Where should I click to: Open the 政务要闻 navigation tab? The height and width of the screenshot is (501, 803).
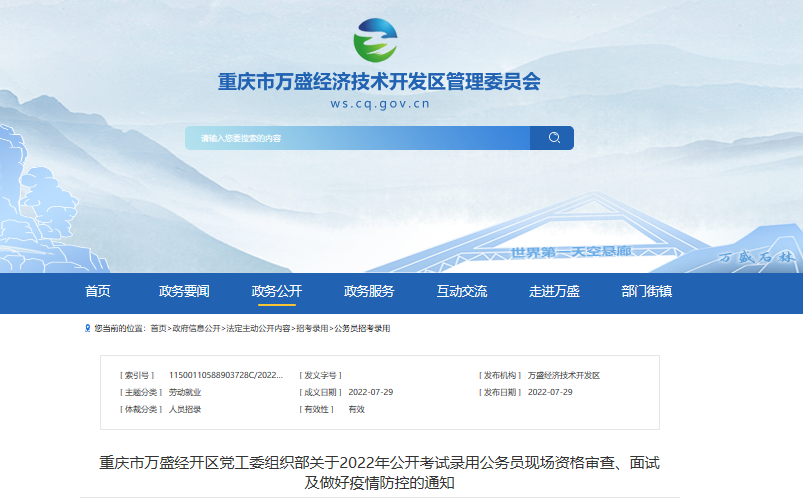(184, 291)
